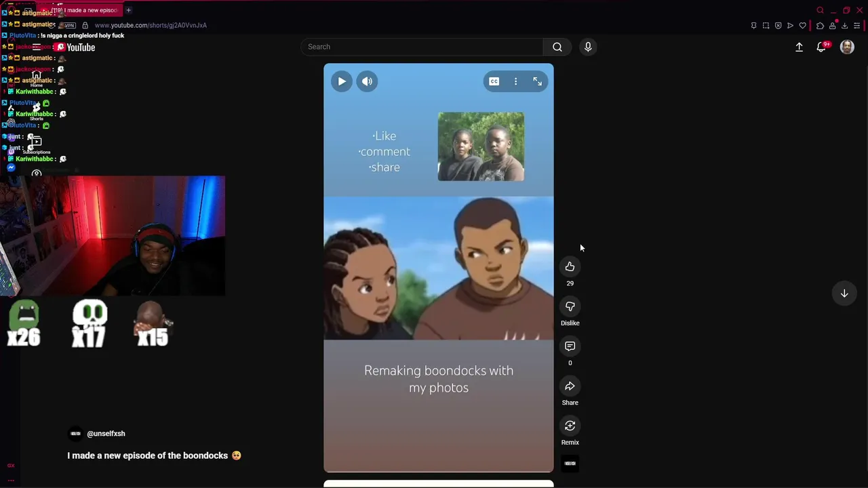This screenshot has height=488, width=868.
Task: Open ad blocker shield icon
Action: point(778,26)
